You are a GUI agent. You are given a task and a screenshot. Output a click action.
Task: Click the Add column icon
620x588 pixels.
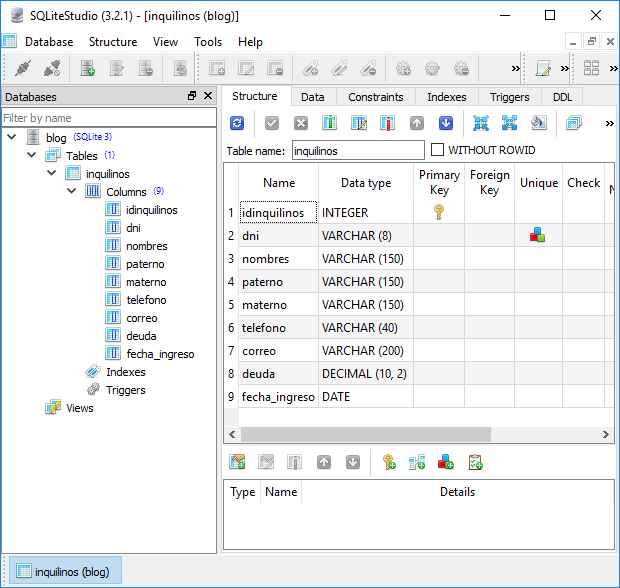click(x=329, y=123)
